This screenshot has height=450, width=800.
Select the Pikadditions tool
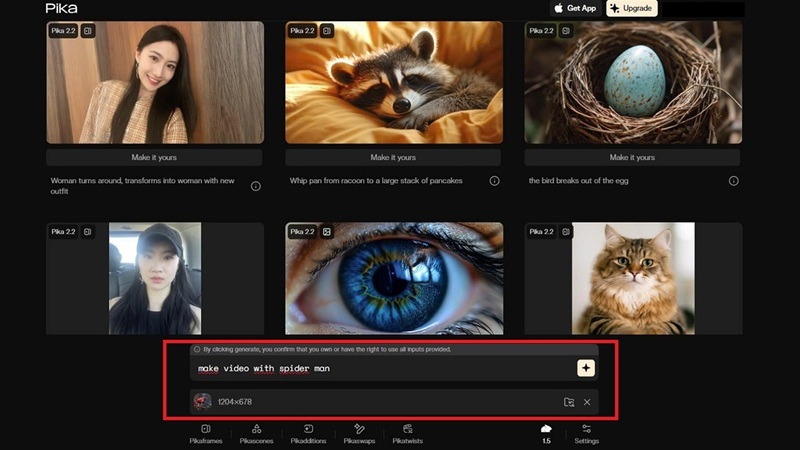pyautogui.click(x=308, y=433)
